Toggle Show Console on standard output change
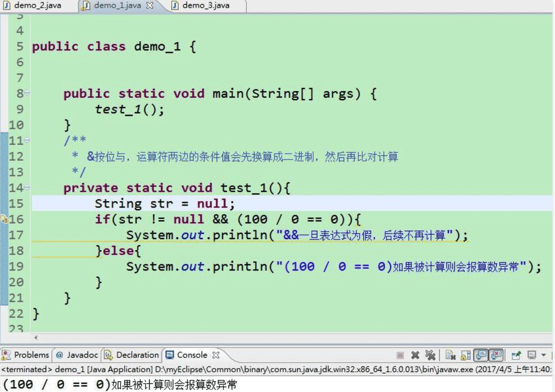 (481, 355)
